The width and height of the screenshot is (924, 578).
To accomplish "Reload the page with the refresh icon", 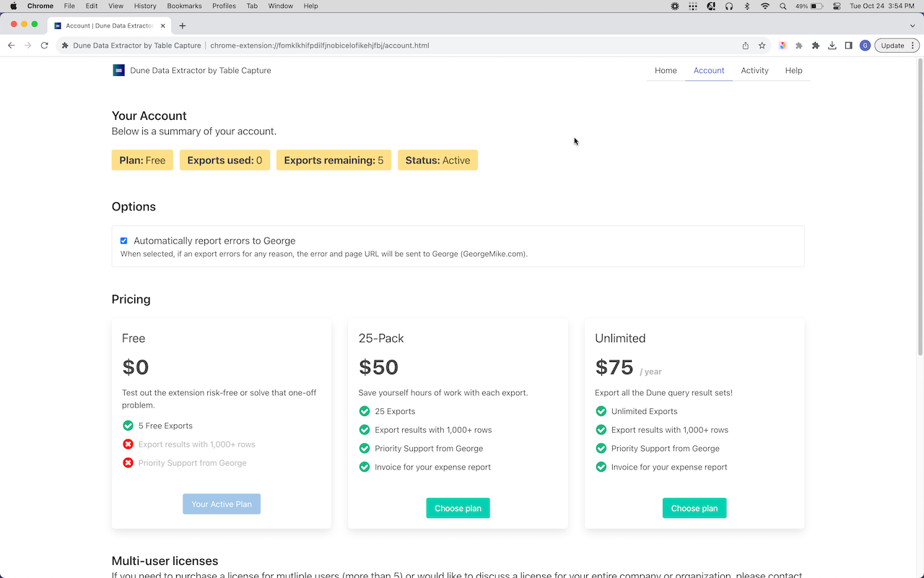I will click(x=44, y=46).
